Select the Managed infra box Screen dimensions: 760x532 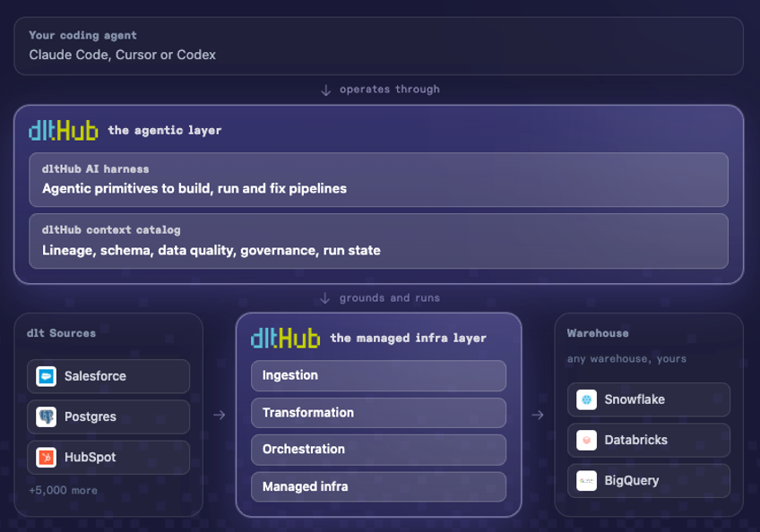(x=378, y=486)
